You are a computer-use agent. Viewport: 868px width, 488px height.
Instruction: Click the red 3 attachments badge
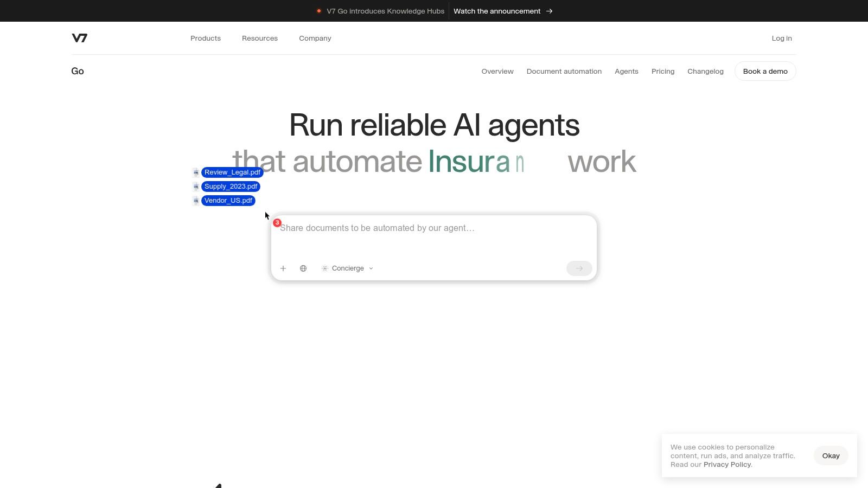coord(277,223)
